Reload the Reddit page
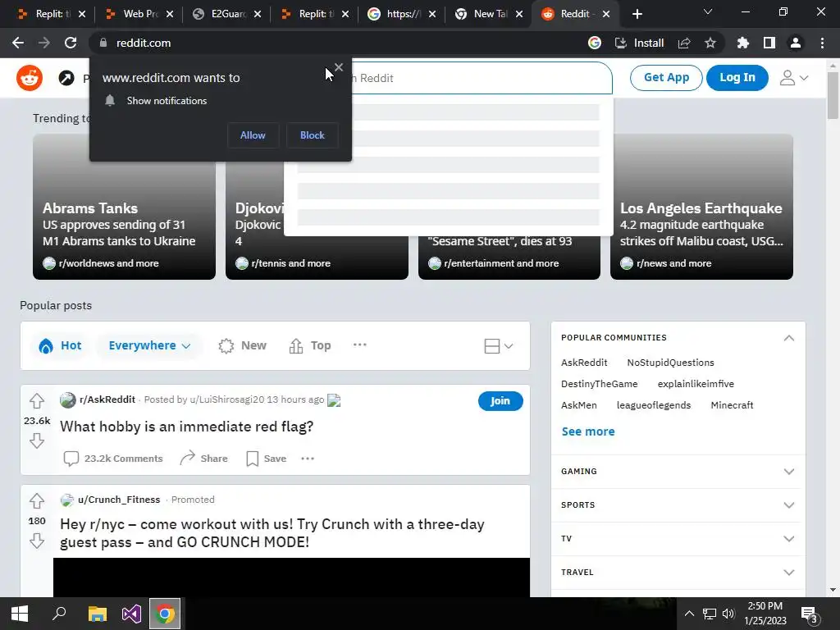This screenshot has width=840, height=630. click(x=71, y=43)
